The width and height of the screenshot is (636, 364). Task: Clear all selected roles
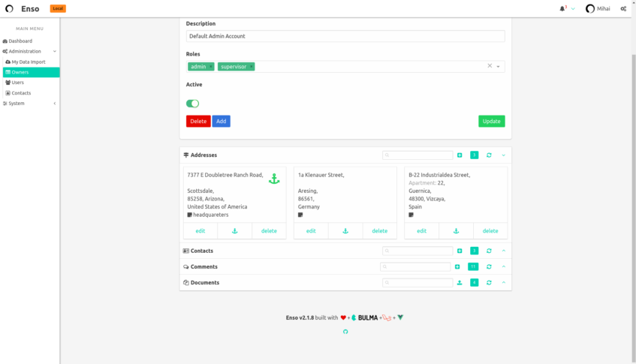point(490,65)
